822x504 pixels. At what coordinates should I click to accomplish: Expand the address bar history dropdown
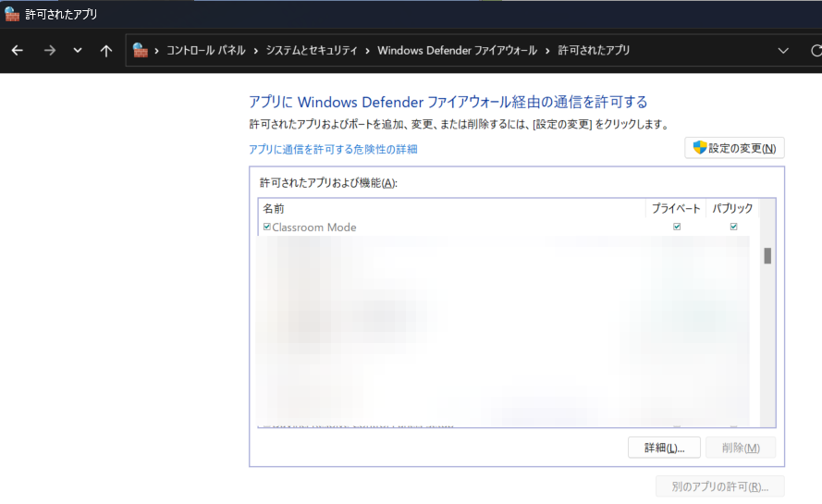pos(783,50)
